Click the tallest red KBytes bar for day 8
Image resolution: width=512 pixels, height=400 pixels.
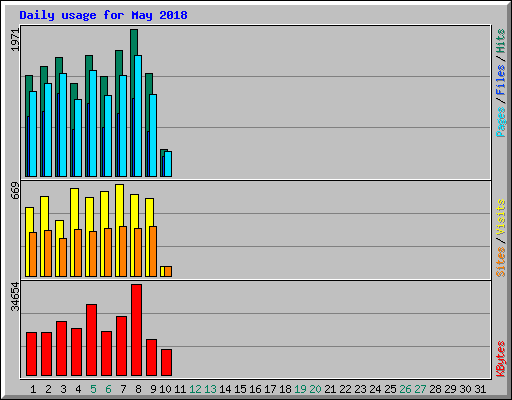136,330
